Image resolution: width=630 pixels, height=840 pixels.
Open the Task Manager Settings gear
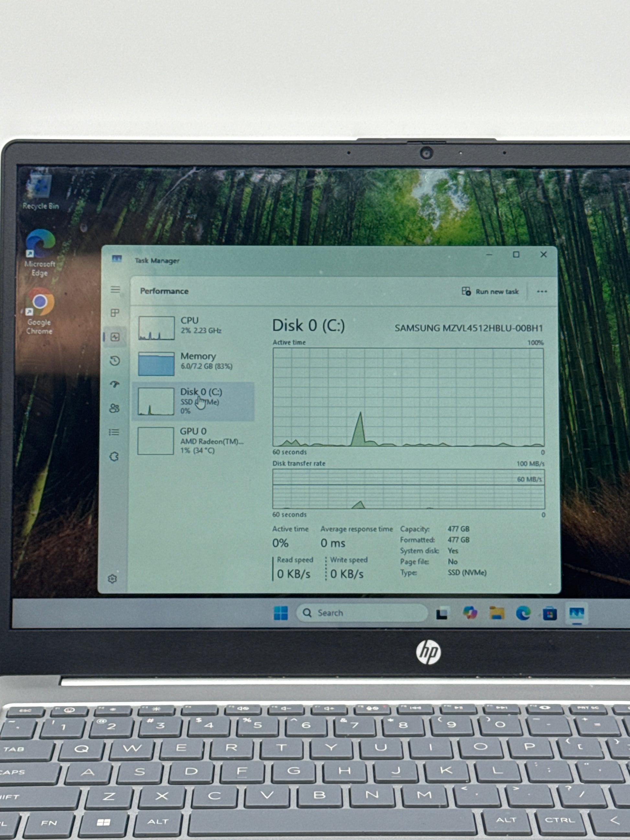pos(112,579)
